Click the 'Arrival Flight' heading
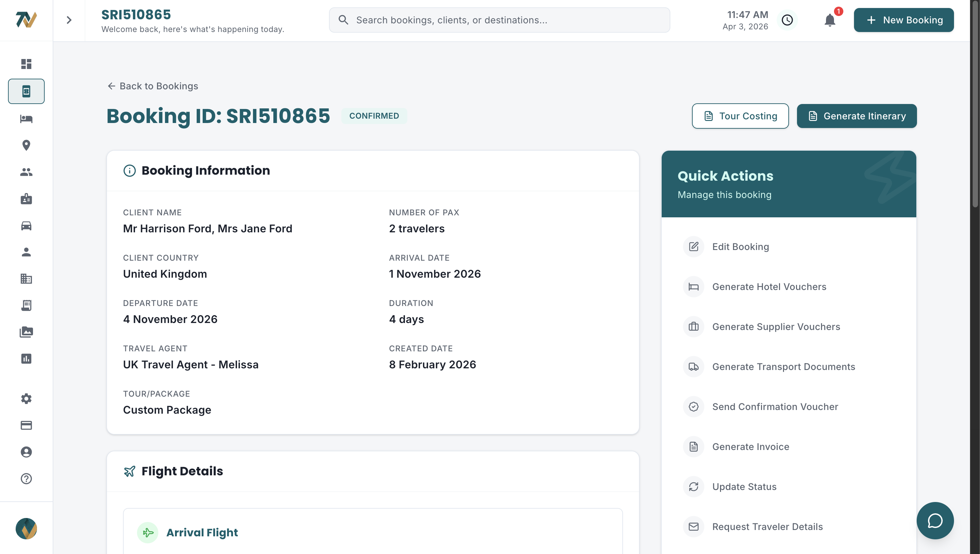This screenshot has height=554, width=980. (202, 532)
